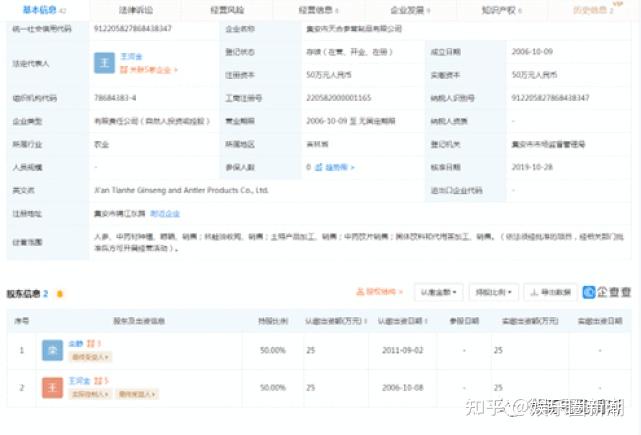Screen dimensions: 641x435
Task: Select the organization code 78684383-4
Action: [115, 98]
